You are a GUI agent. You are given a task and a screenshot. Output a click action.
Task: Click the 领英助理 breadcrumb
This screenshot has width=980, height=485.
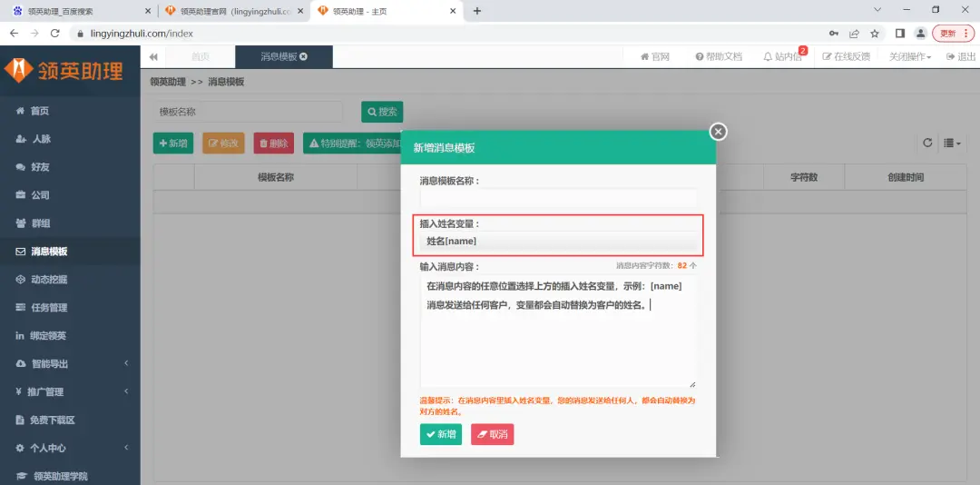168,82
